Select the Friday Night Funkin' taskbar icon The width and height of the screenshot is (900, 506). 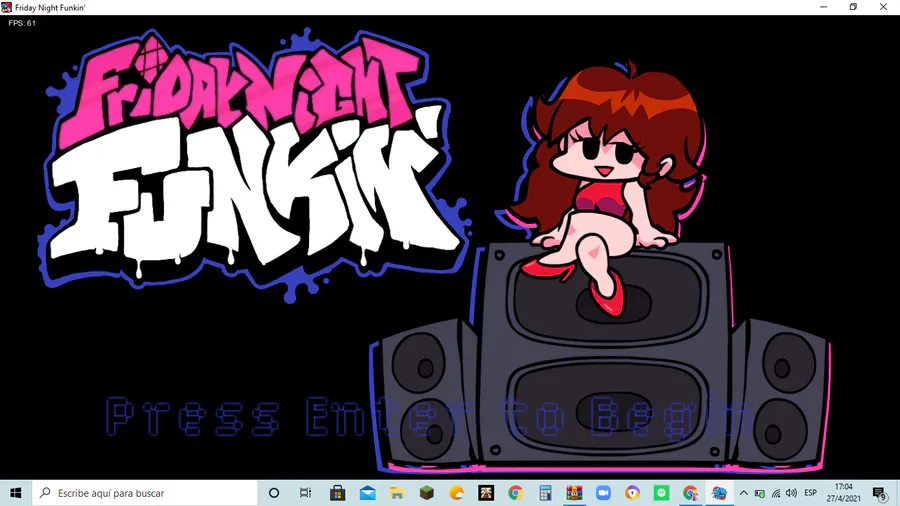coord(719,493)
